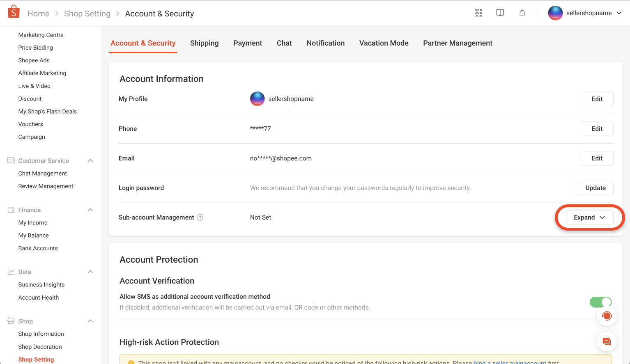Click the Finance sidebar icon
630x364 pixels.
pyautogui.click(x=11, y=210)
